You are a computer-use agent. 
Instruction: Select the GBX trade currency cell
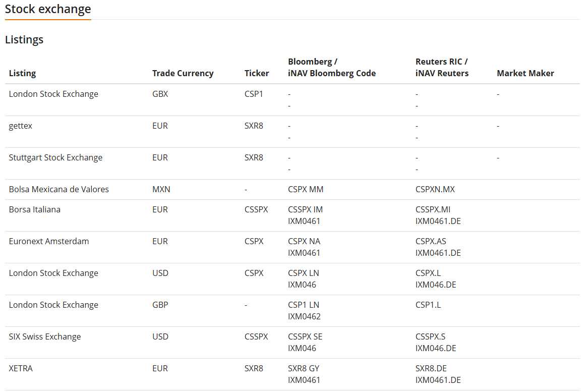(160, 94)
